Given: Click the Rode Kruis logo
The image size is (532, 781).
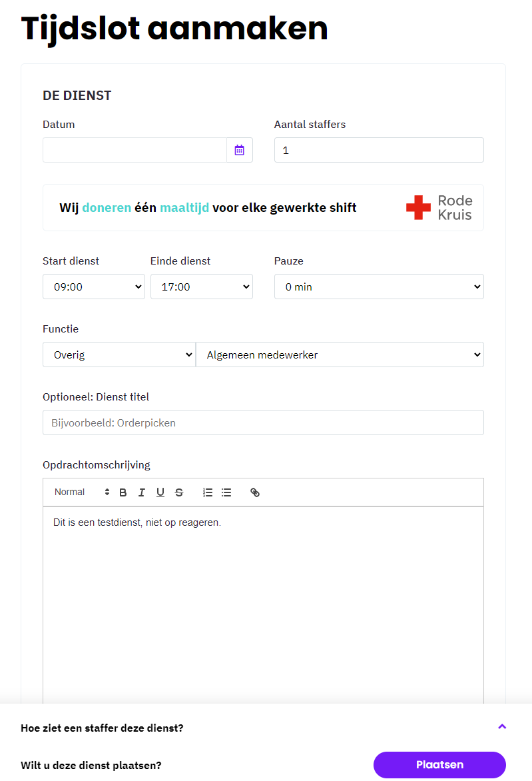Looking at the screenshot, I should (439, 208).
